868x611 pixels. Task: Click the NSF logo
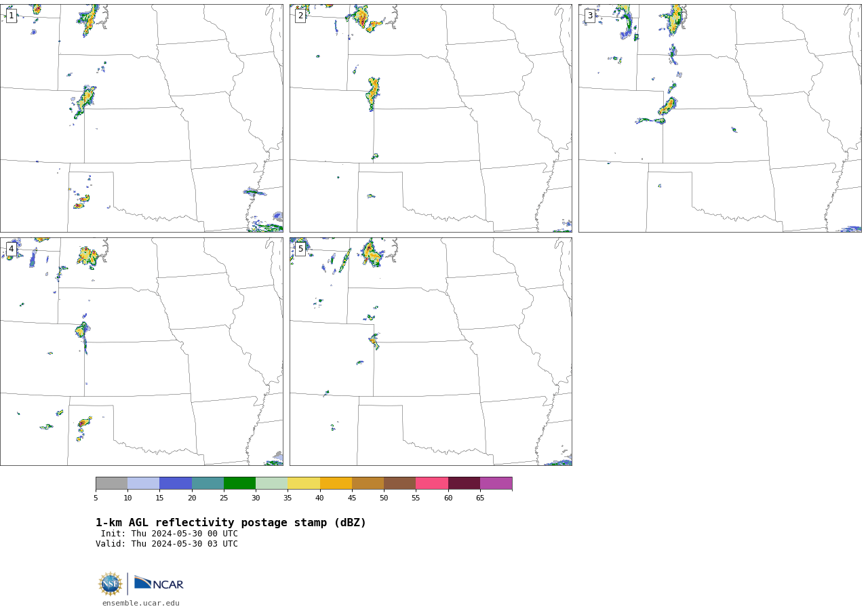click(x=111, y=584)
